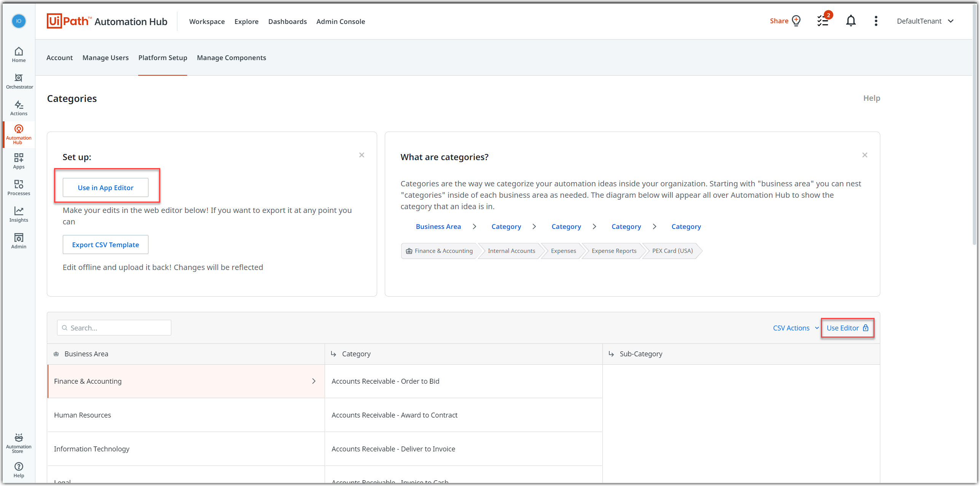The height and width of the screenshot is (486, 980).
Task: Click the Sub-Category column arrow icon
Action: [x=611, y=354]
